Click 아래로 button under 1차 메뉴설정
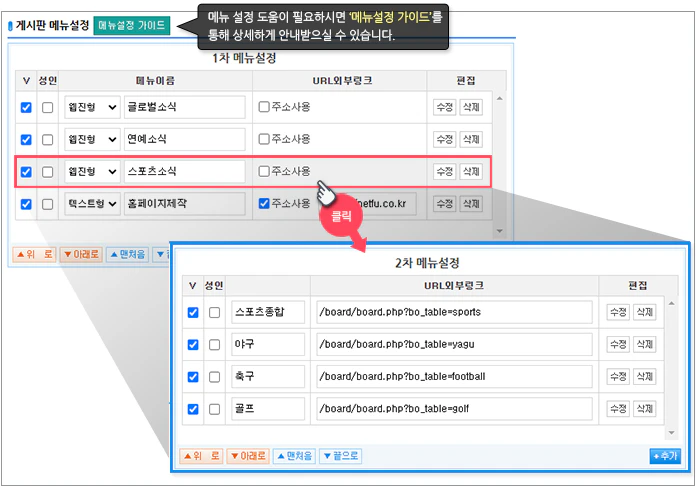The height and width of the screenshot is (486, 696). [x=81, y=254]
